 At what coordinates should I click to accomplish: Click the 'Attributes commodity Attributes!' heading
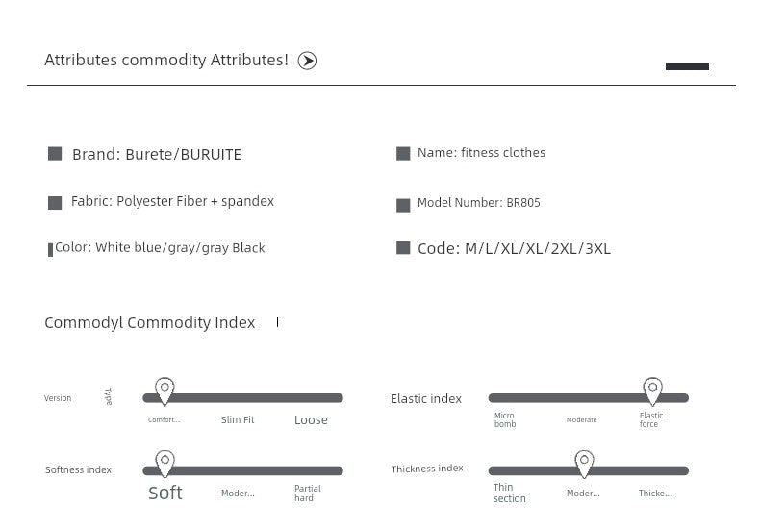coord(166,60)
